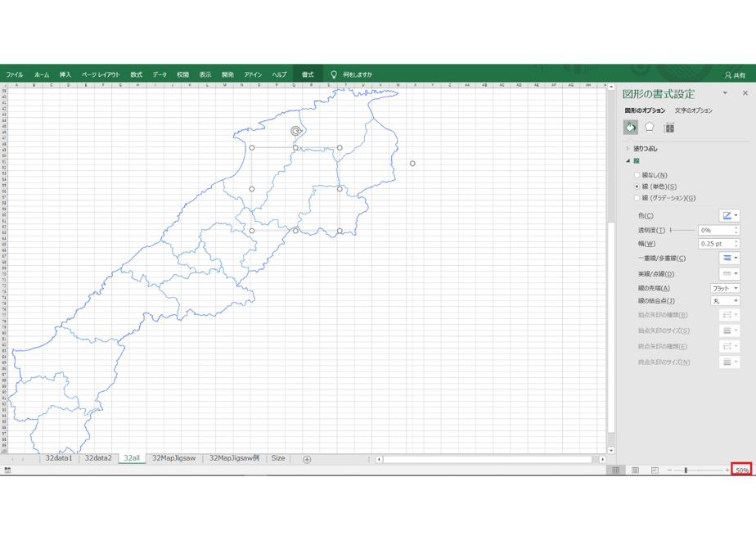Add a new sheet with plus icon

(x=307, y=460)
